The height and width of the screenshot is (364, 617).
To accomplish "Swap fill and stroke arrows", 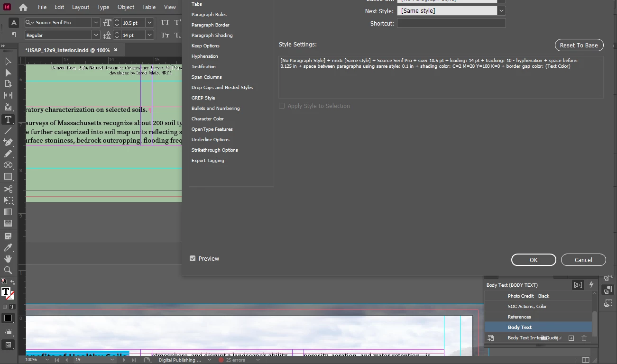I will tap(13, 282).
